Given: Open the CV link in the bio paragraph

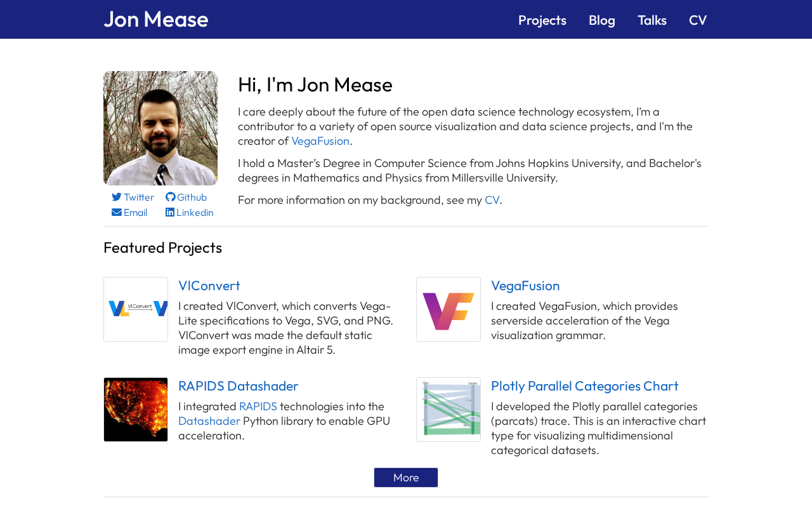Looking at the screenshot, I should coord(492,200).
